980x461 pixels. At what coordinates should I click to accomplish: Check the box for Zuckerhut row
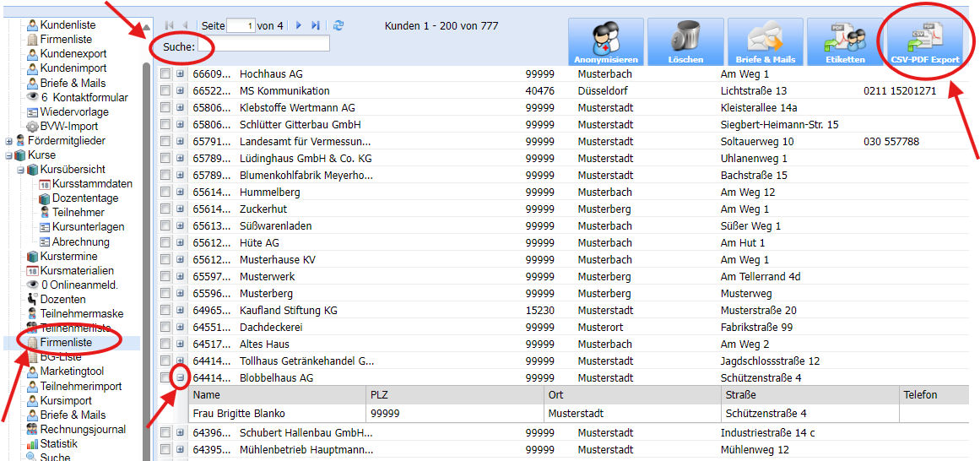coord(165,209)
